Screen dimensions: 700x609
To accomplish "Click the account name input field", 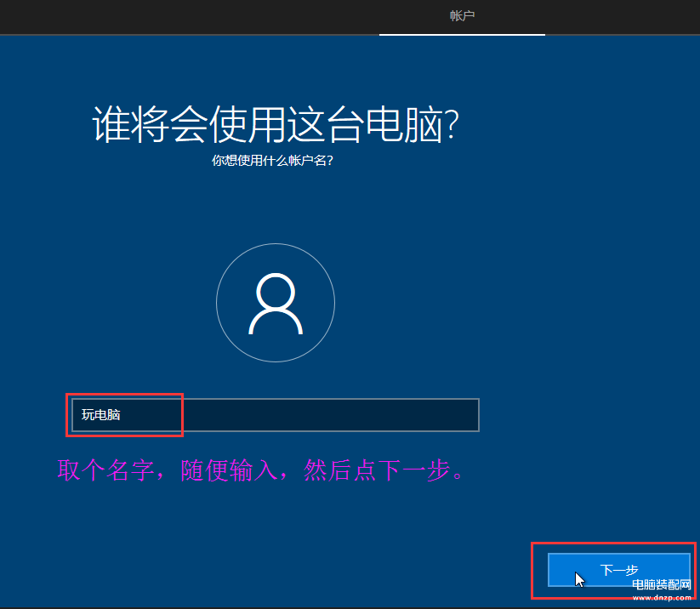I will click(x=276, y=415).
